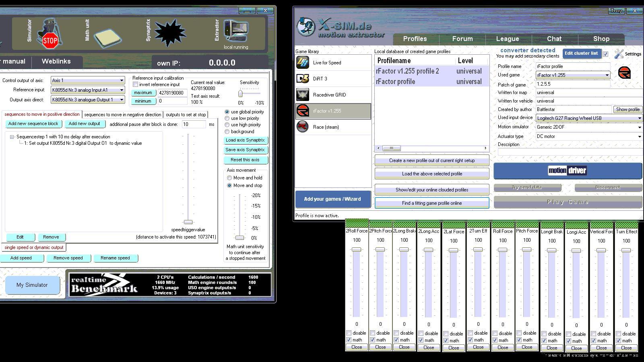Select the rFactor v1.255 game icon

coord(303,111)
